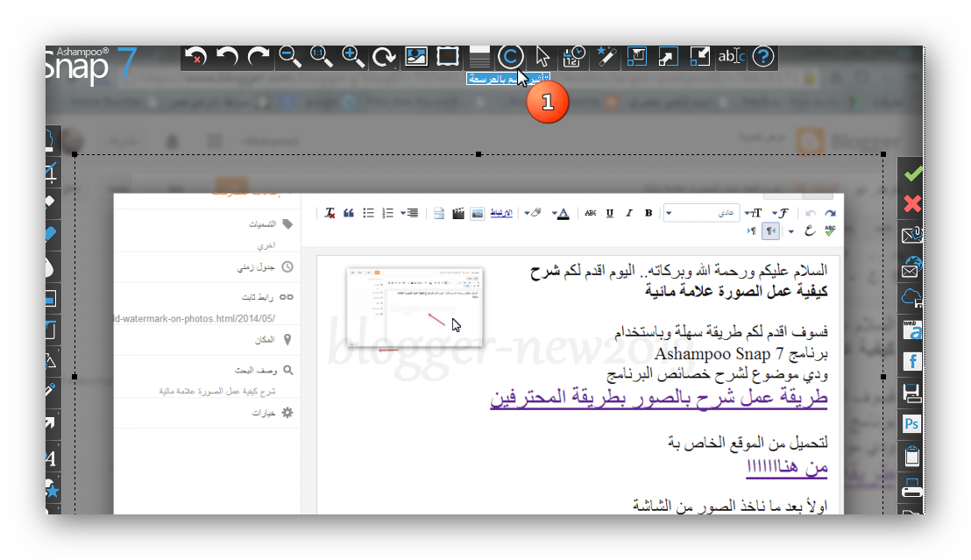Open the language ع input dropdown

804,231
